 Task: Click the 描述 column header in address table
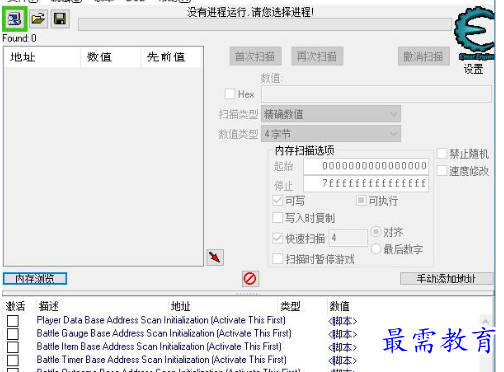point(49,306)
